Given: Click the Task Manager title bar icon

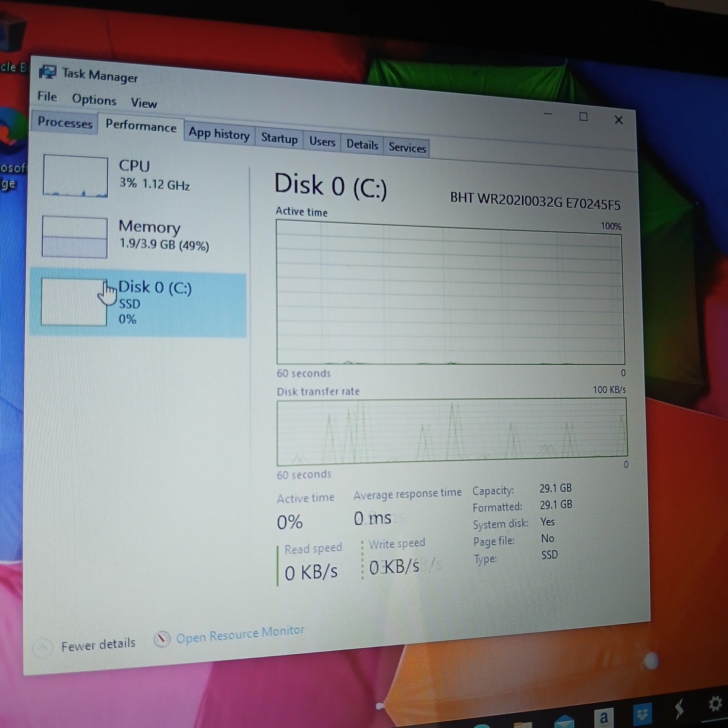Looking at the screenshot, I should click(48, 72).
